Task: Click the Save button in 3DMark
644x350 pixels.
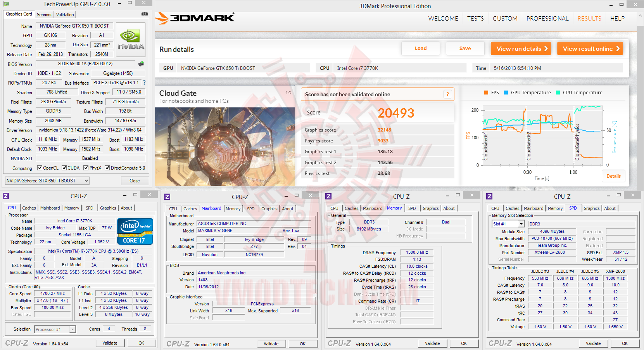Action: tap(465, 49)
